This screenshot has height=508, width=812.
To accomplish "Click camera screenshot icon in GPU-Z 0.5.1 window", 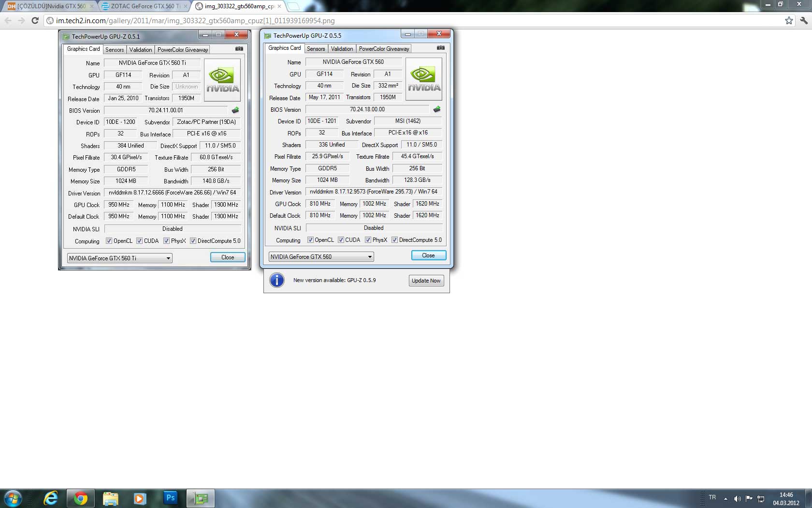I will [239, 49].
